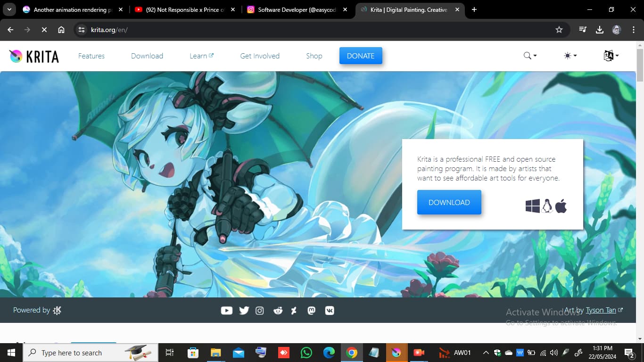Open Krita's Mastodon icon in footer

point(311,311)
